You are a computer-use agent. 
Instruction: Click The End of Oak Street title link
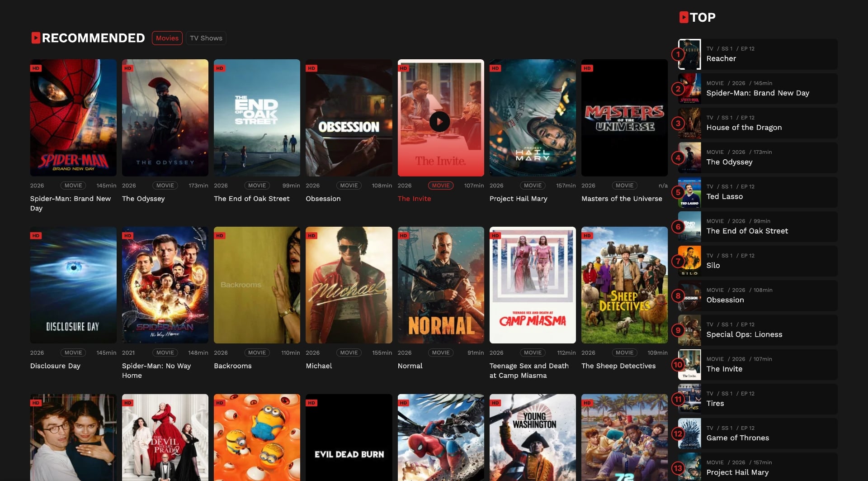tap(251, 199)
